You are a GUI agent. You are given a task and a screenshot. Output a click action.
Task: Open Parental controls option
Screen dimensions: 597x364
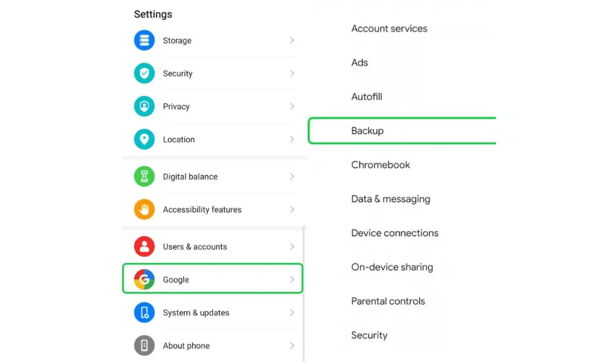click(x=388, y=301)
